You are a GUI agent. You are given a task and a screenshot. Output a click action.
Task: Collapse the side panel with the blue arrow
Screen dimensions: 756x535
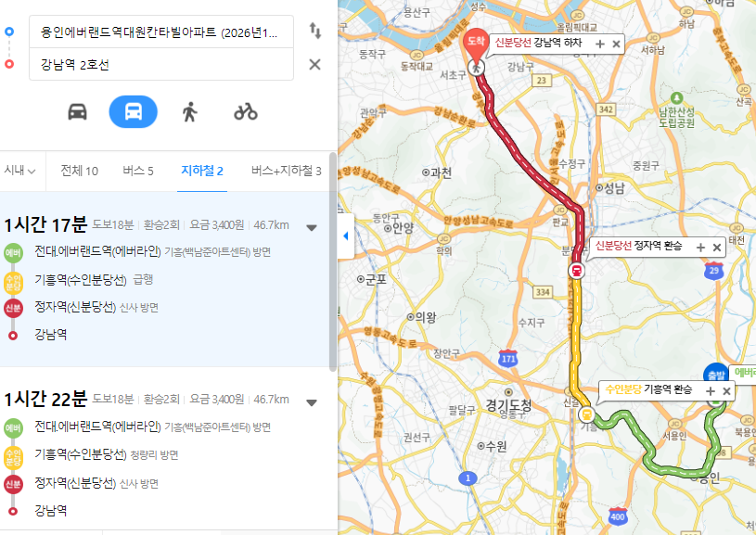tap(346, 236)
